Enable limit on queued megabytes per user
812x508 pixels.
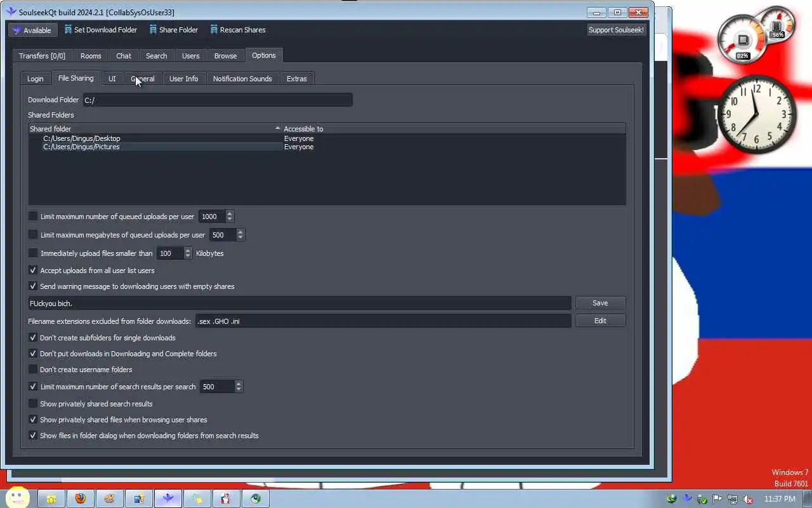pos(33,235)
